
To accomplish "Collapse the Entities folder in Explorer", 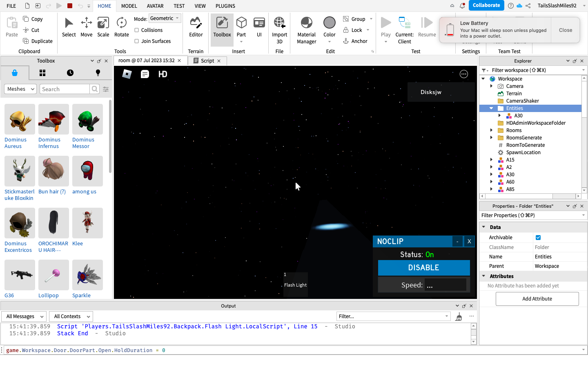I will [x=491, y=108].
